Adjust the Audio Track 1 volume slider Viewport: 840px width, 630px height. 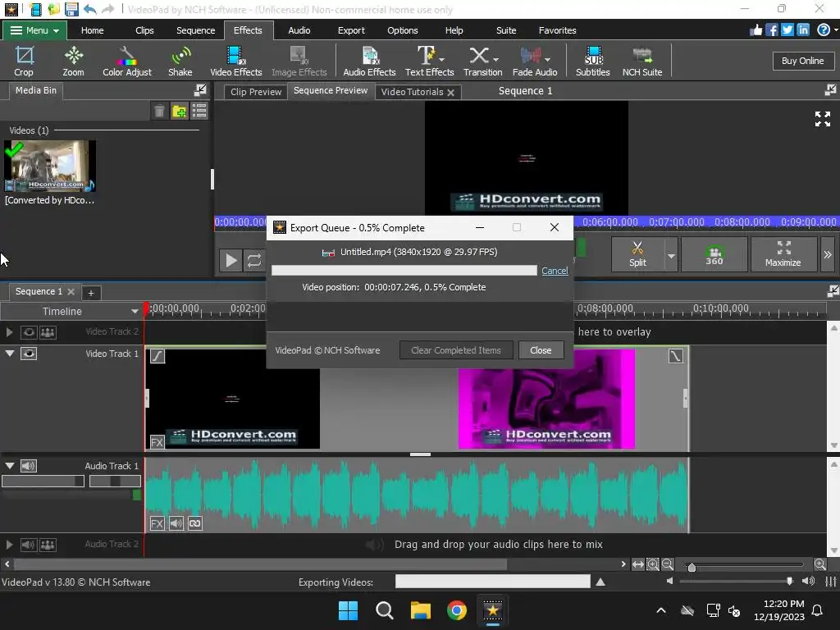tap(43, 481)
